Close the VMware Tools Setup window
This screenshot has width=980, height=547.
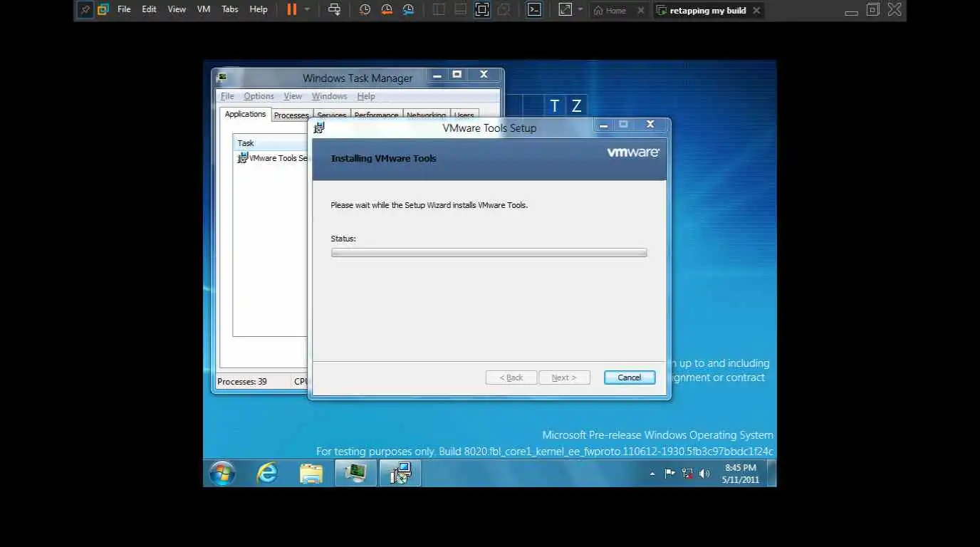click(x=650, y=125)
